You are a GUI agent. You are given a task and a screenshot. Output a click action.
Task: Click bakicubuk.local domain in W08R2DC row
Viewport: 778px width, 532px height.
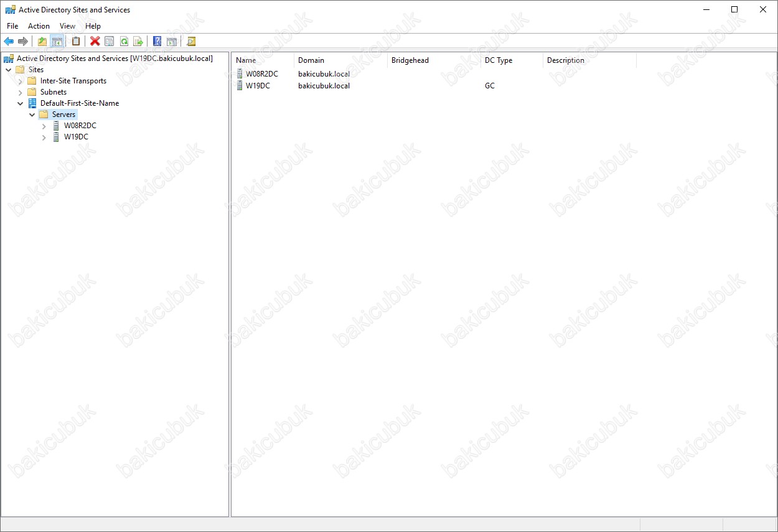(324, 74)
